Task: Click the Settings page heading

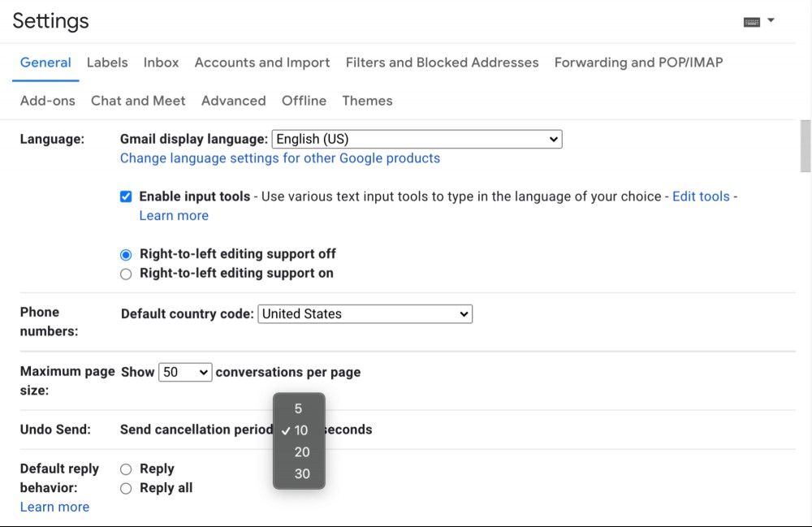Action: point(50,21)
